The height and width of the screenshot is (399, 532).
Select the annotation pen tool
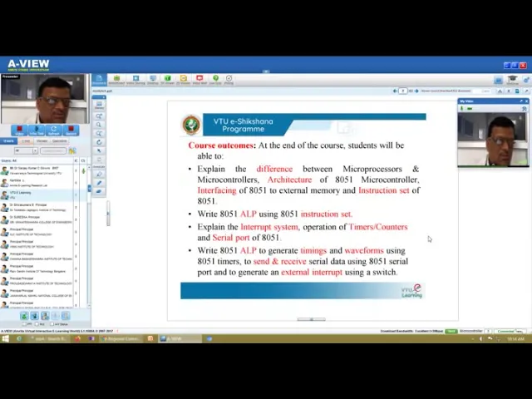[99, 183]
